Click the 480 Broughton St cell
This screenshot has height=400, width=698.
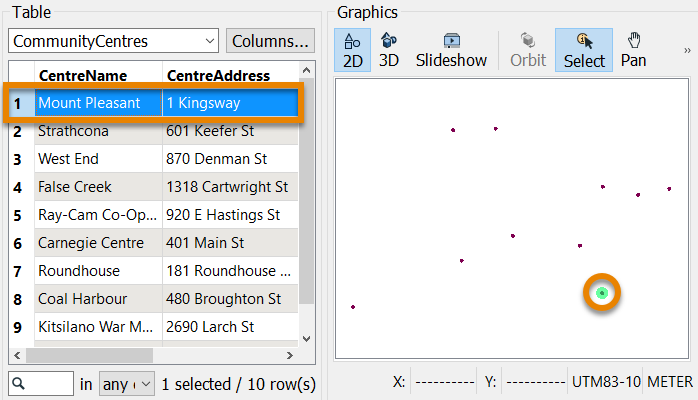coord(230,299)
